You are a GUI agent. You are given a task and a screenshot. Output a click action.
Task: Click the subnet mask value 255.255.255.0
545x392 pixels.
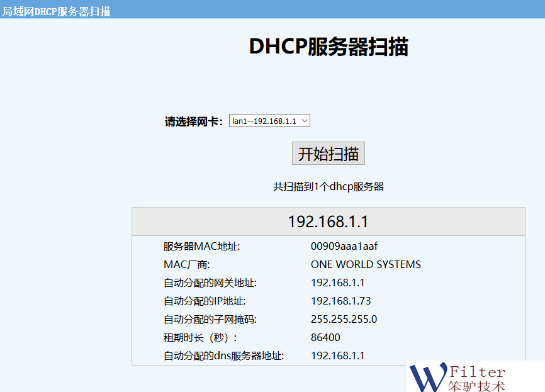click(344, 319)
